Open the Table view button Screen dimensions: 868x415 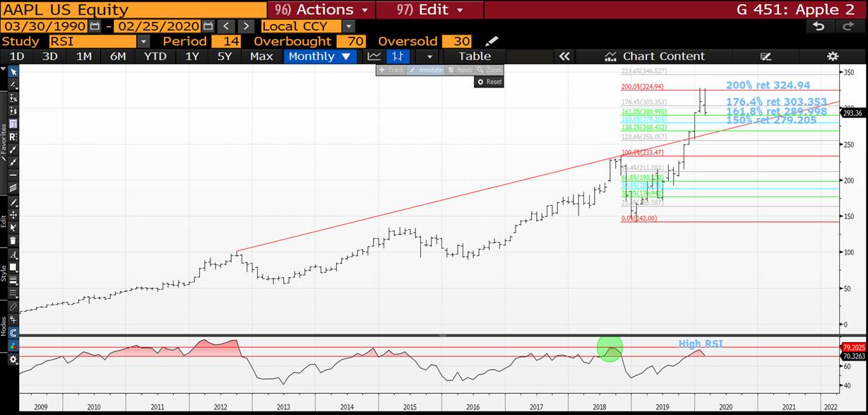[x=475, y=57]
